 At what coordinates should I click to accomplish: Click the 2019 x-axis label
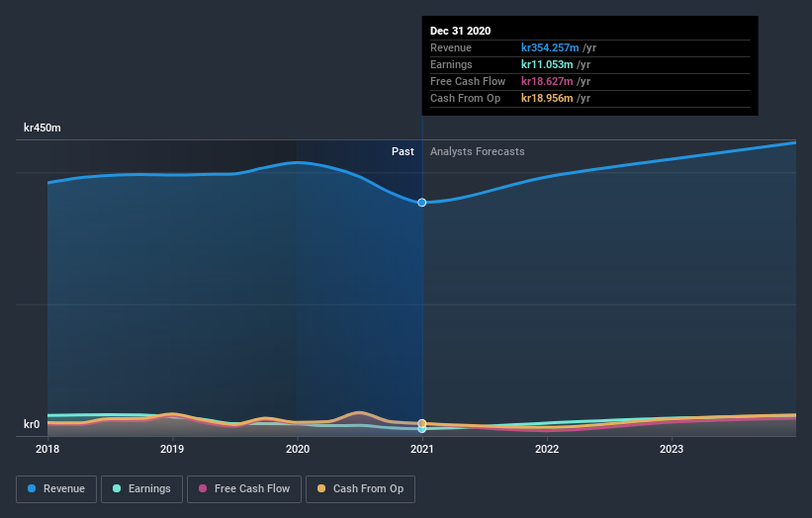[x=172, y=449]
